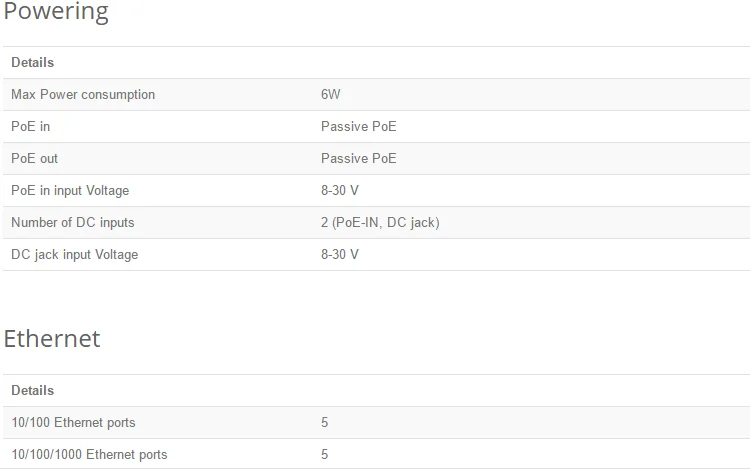Select Number of DC inputs label
Screen dimensions: 750x470
coord(73,223)
